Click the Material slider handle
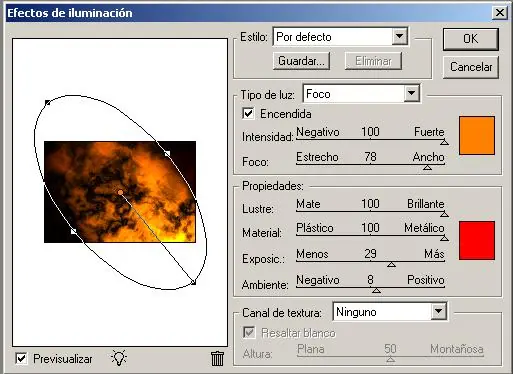This screenshot has height=374, width=513. point(444,238)
